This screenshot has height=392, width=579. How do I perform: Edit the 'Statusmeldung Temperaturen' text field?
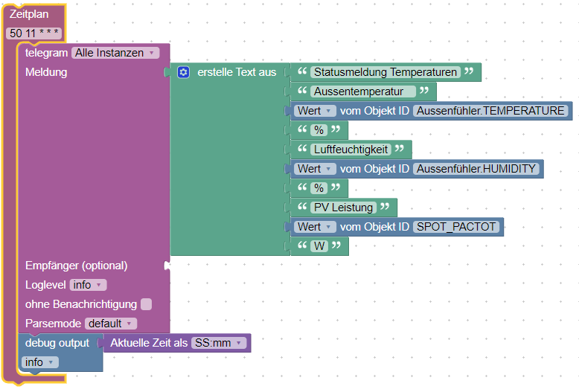click(x=386, y=72)
